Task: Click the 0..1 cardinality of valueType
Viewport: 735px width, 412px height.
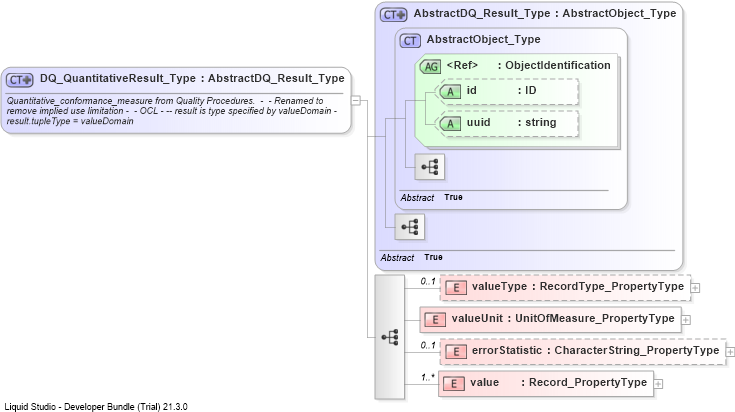Action: (x=428, y=281)
